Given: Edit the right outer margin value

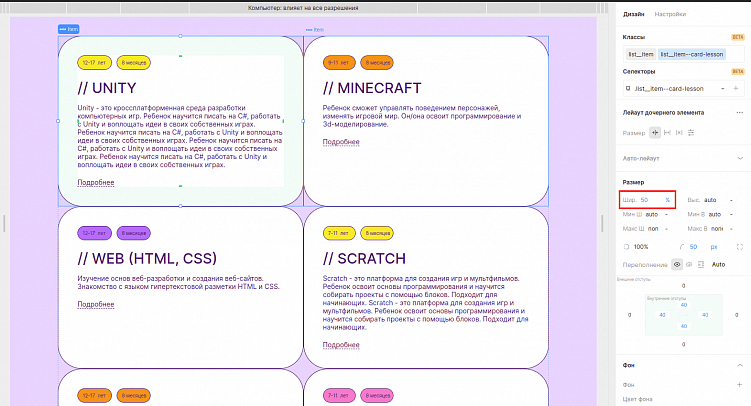Looking at the screenshot, I should click(737, 315).
